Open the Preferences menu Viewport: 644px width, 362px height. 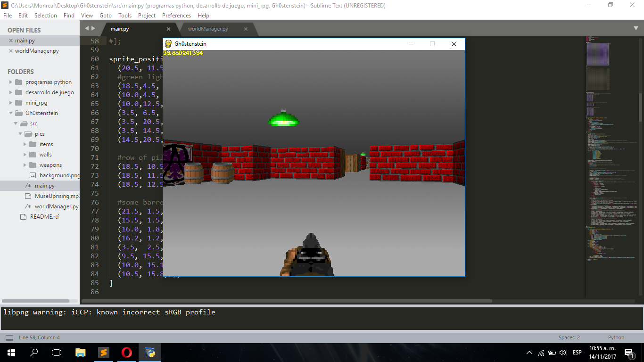pyautogui.click(x=176, y=15)
